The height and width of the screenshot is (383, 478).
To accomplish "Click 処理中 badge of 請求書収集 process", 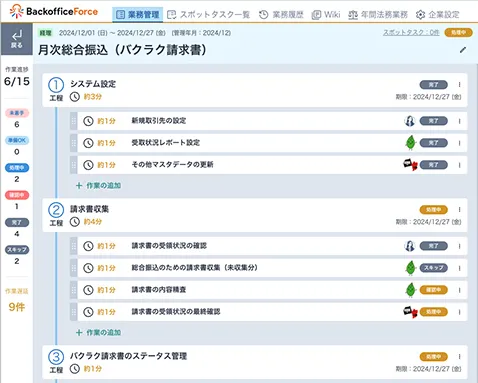I will click(x=433, y=210).
